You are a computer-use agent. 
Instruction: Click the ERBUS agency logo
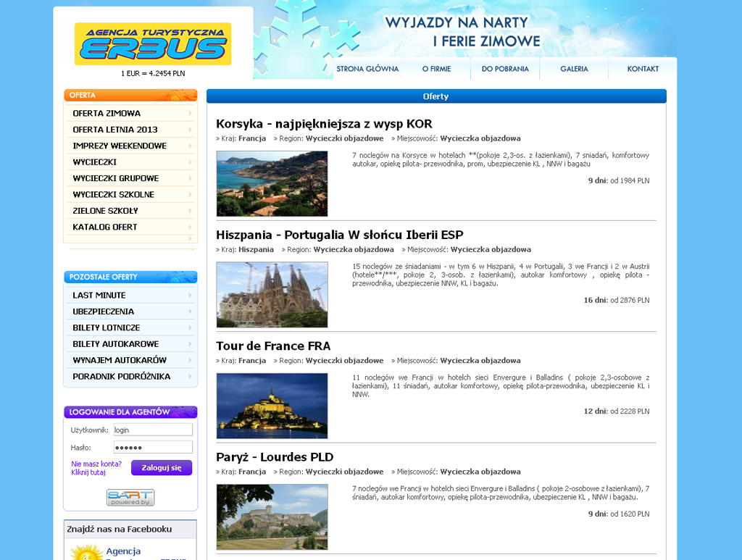[x=153, y=44]
